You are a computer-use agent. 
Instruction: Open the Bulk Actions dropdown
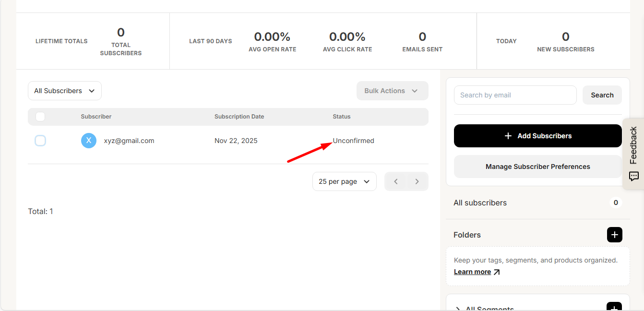pyautogui.click(x=392, y=91)
